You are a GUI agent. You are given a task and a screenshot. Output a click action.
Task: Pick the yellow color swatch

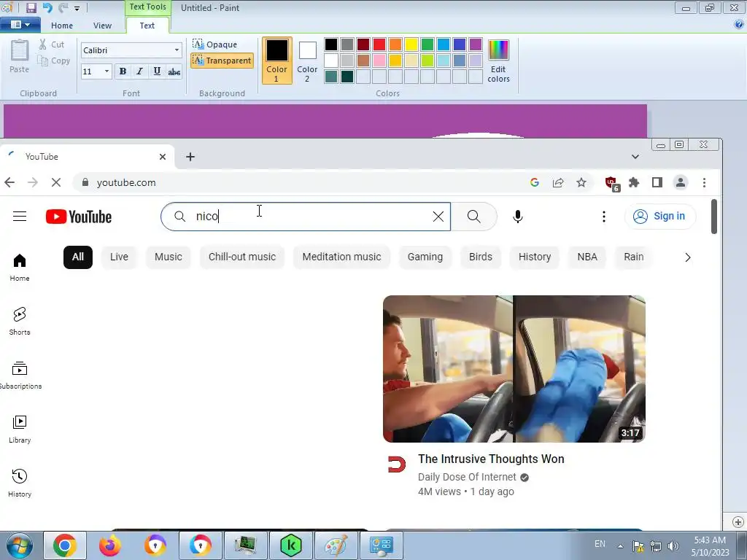click(411, 44)
